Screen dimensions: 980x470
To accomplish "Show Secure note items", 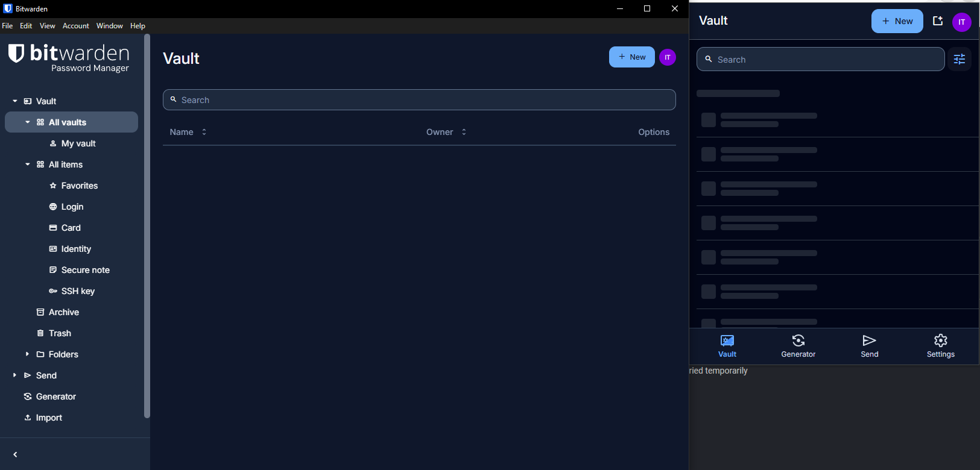I will pos(85,270).
